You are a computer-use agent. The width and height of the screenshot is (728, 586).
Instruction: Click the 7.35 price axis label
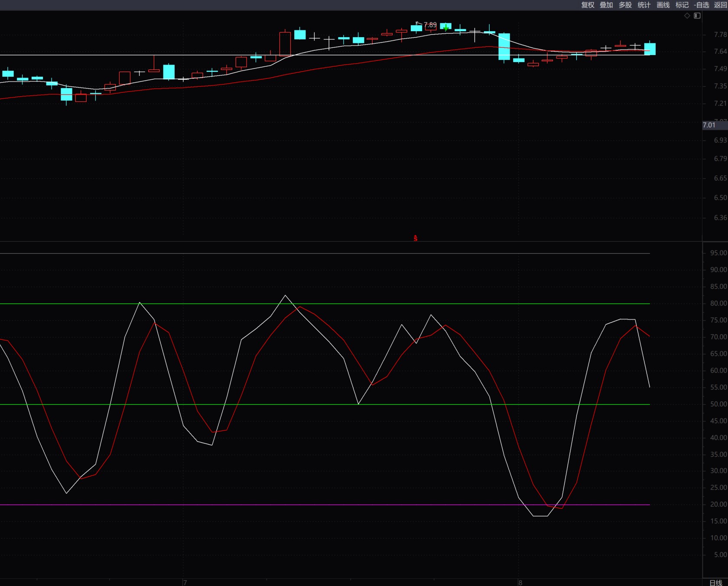tap(720, 86)
